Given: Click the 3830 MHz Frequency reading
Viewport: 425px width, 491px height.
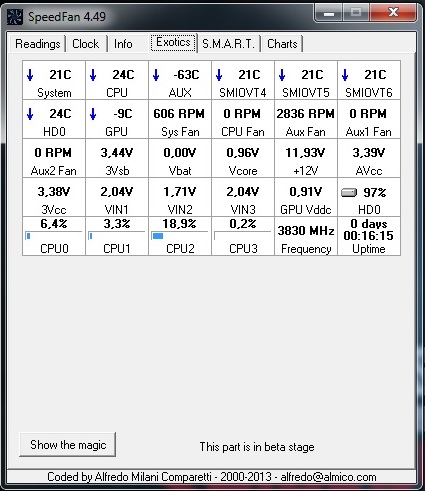Looking at the screenshot, I should (x=306, y=231).
